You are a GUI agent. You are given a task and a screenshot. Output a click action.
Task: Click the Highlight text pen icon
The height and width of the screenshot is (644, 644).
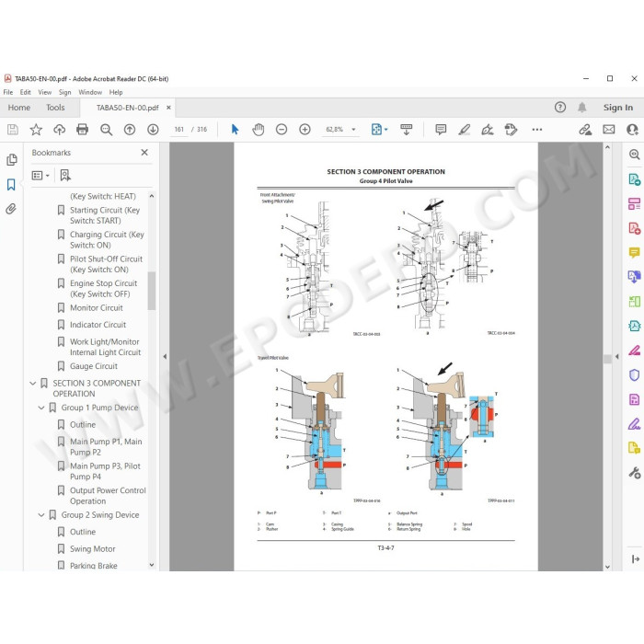(x=464, y=130)
